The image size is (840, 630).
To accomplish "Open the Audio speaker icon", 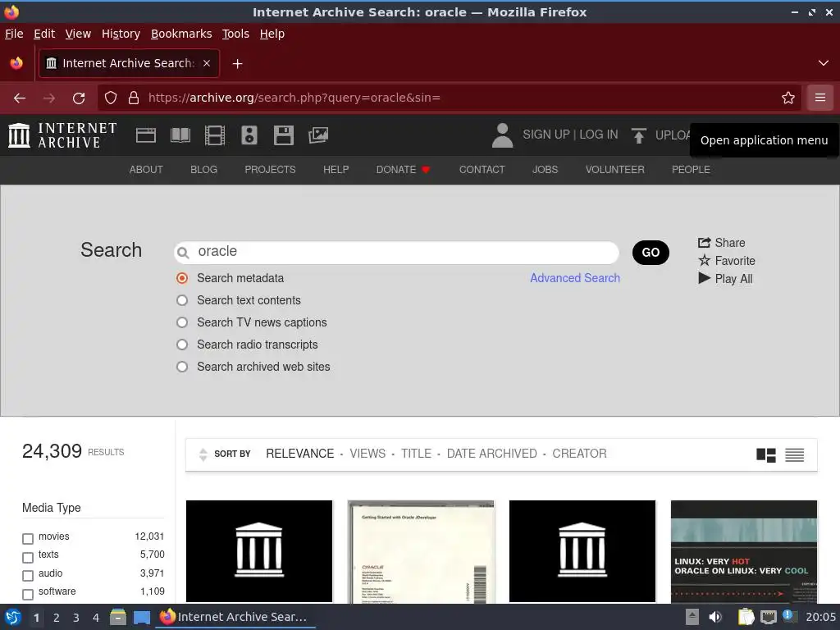I will (249, 135).
